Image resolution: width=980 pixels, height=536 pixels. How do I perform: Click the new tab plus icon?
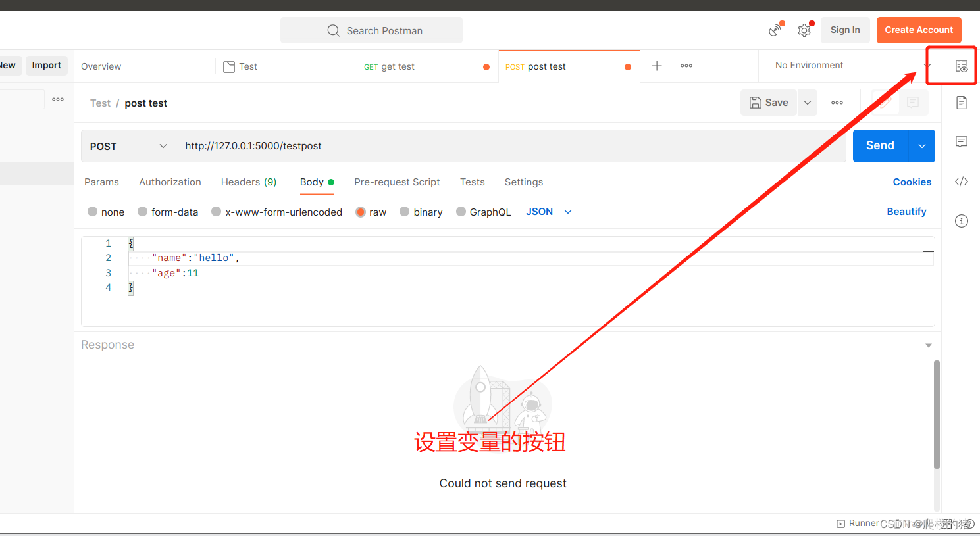[657, 66]
